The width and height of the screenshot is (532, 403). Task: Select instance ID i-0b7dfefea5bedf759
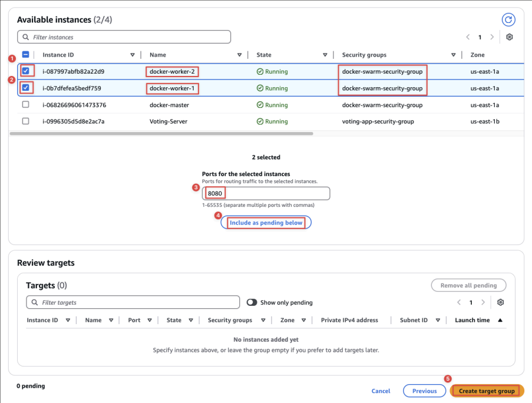click(x=72, y=88)
